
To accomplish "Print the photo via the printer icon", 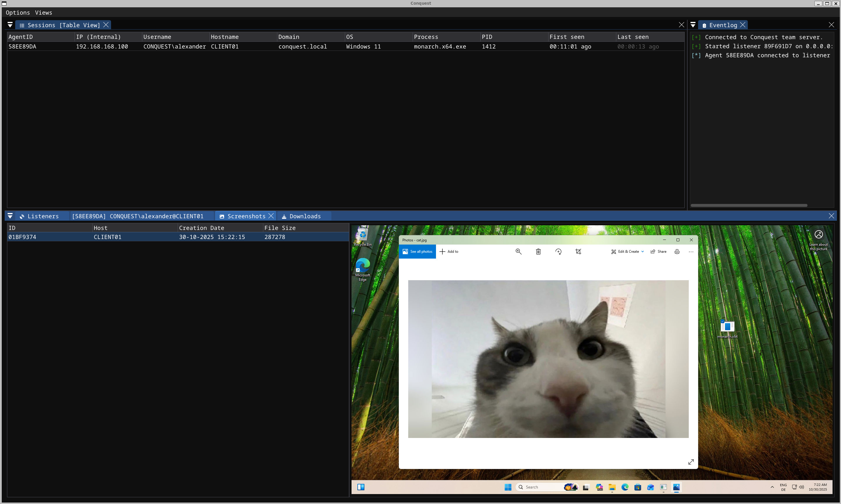I will coord(676,251).
